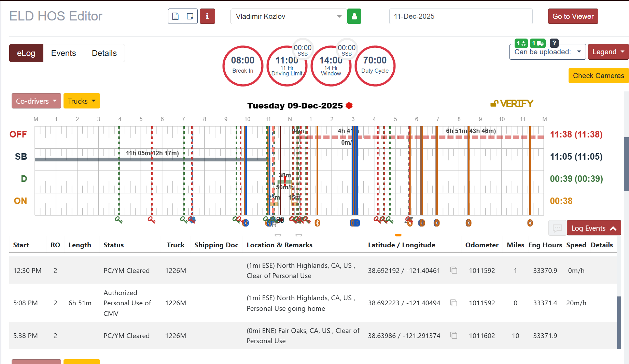
Task: Click the 11 Hr Driving Limit clock
Action: [x=287, y=66]
